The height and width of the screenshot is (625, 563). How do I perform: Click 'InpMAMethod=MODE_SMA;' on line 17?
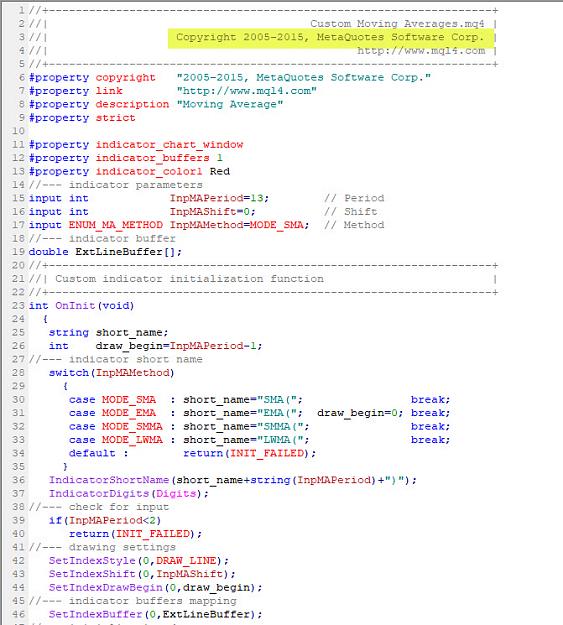pos(239,225)
